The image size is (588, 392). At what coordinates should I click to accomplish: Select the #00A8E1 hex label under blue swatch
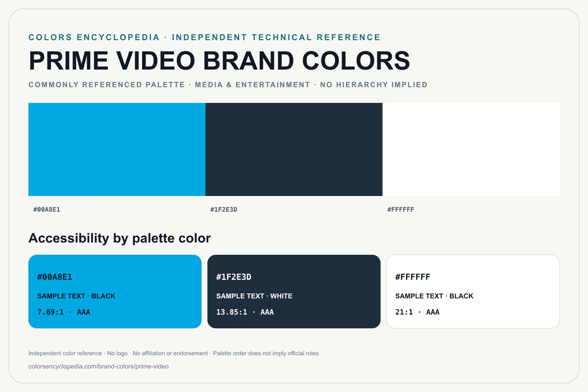47,210
